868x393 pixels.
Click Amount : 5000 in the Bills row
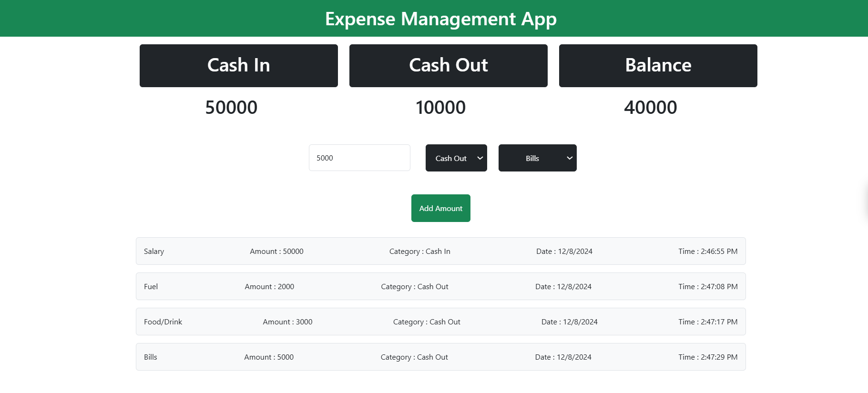[x=269, y=357]
